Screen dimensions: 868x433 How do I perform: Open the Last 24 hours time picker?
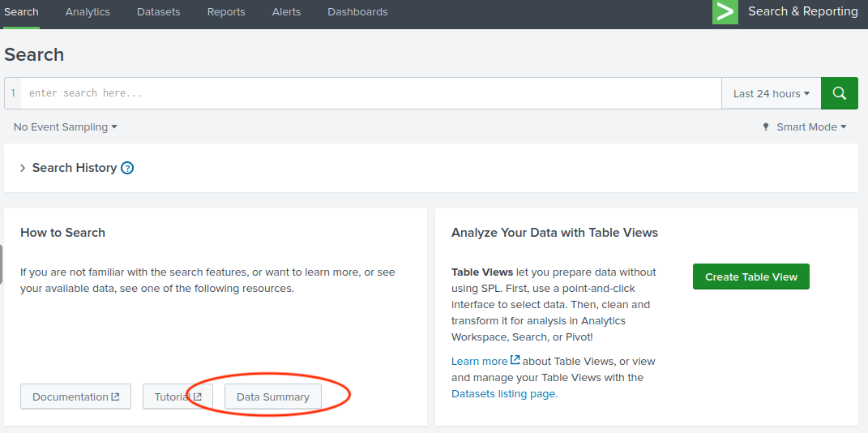tap(771, 93)
